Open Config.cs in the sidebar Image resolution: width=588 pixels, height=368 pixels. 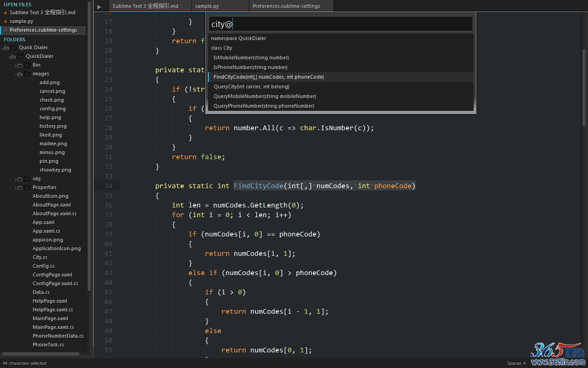pos(44,266)
